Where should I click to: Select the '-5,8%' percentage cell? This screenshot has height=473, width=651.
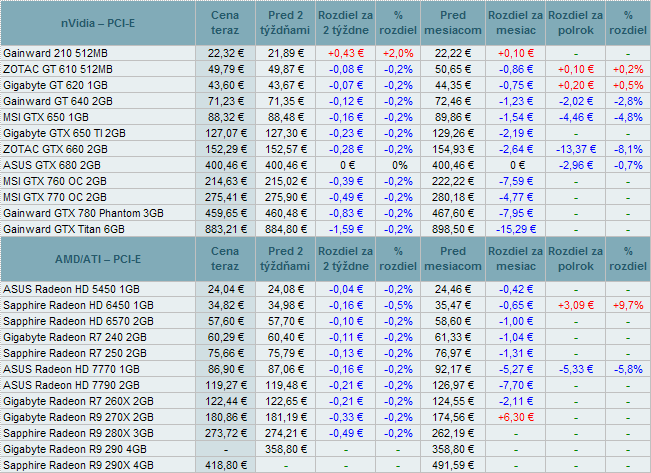coord(628,369)
